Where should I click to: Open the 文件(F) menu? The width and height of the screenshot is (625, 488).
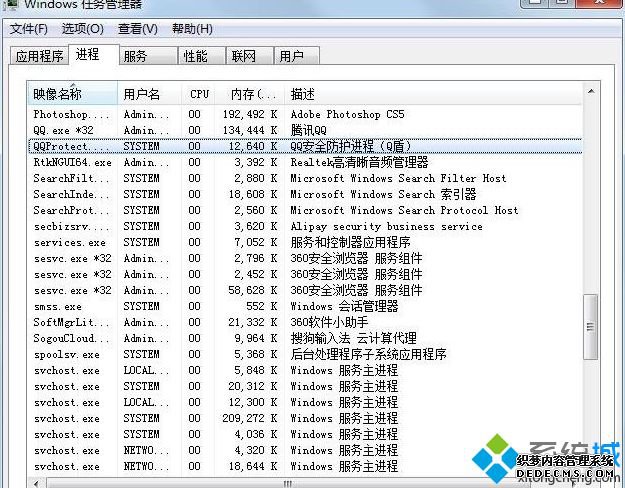click(x=28, y=29)
